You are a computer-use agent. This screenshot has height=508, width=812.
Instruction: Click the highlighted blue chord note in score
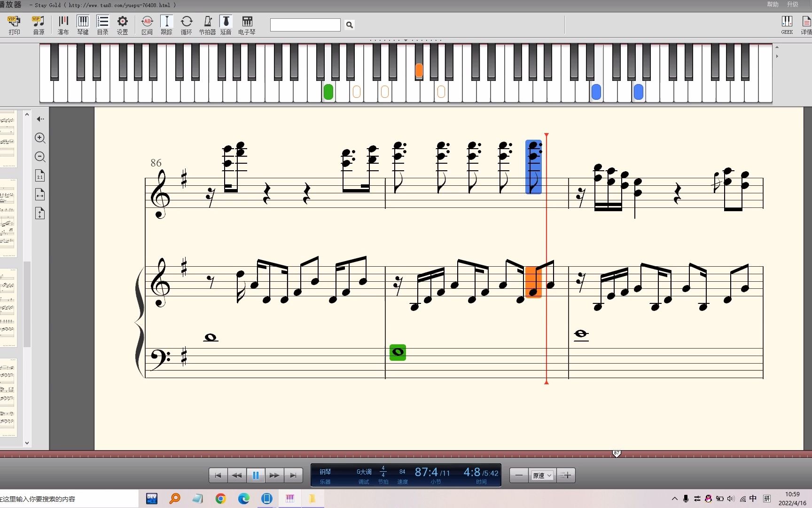[533, 167]
